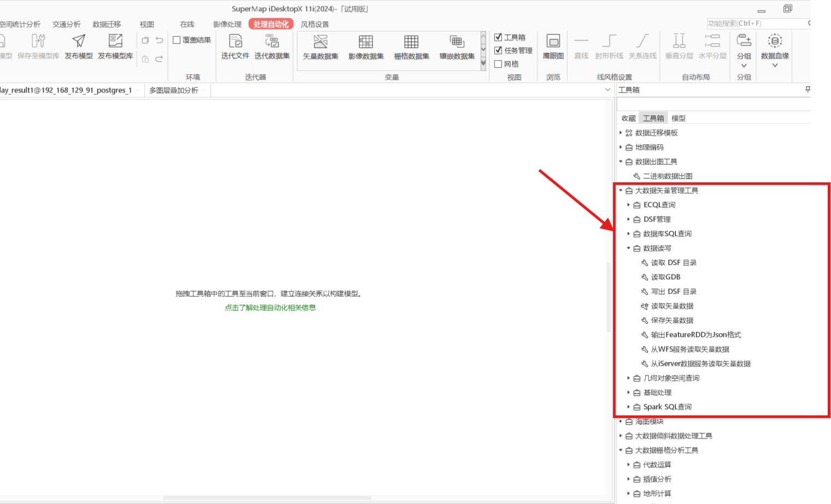Toggle the 覆盖结果 checkbox

177,40
